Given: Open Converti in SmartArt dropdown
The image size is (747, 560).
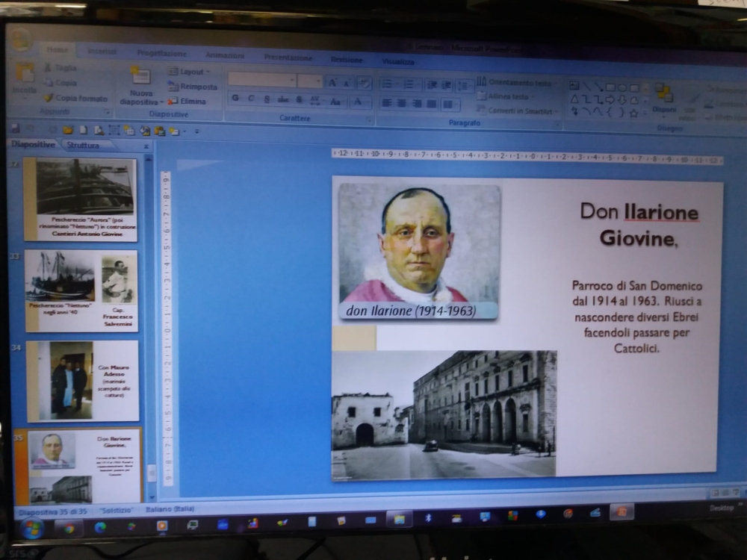Looking at the screenshot, I should point(518,111).
